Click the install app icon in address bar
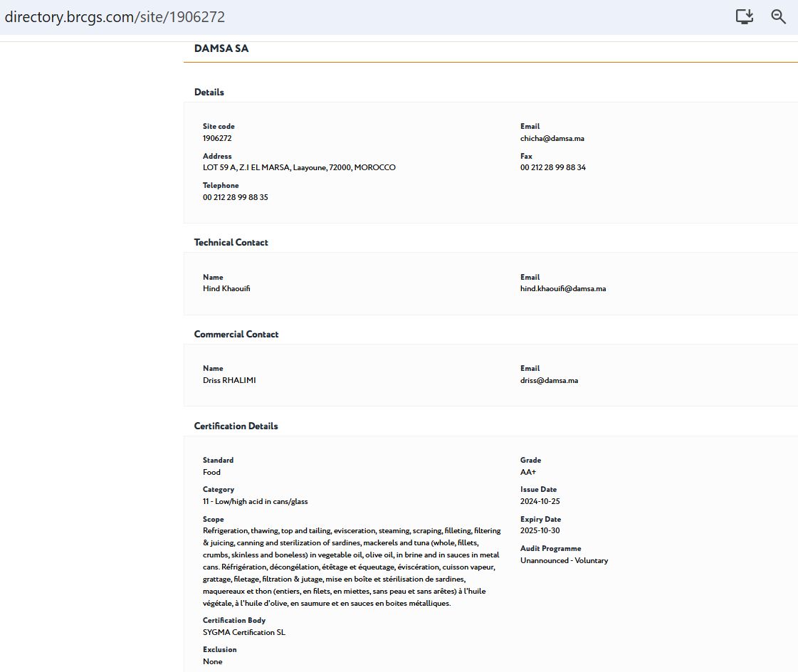Viewport: 798px width, 672px height. point(744,16)
